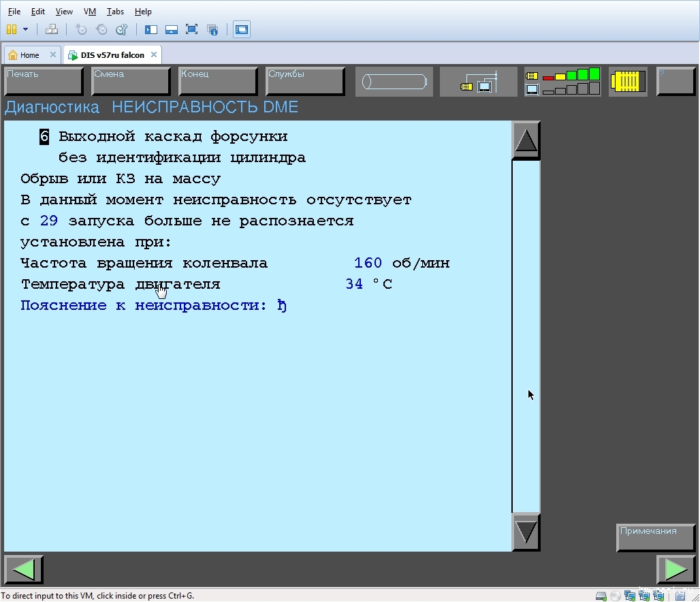Click the pause virtual machine icon
This screenshot has width=700, height=602.
(x=12, y=29)
